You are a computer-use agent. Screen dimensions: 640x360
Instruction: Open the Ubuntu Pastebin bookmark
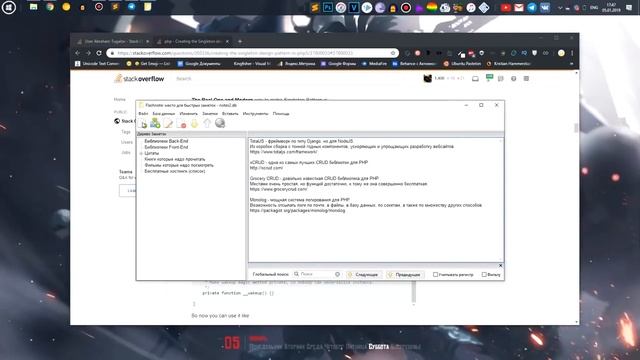tap(462, 64)
